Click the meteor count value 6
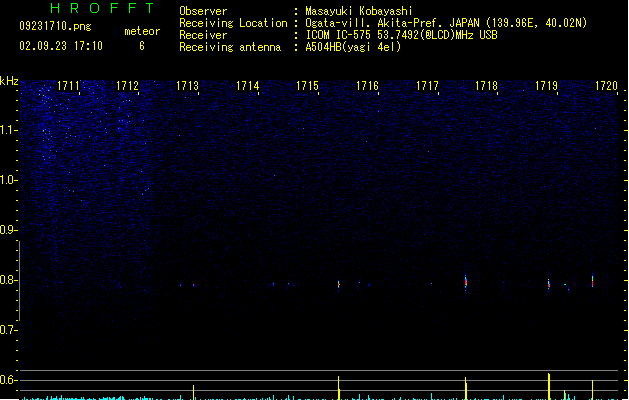The height and width of the screenshot is (400, 629). [142, 46]
